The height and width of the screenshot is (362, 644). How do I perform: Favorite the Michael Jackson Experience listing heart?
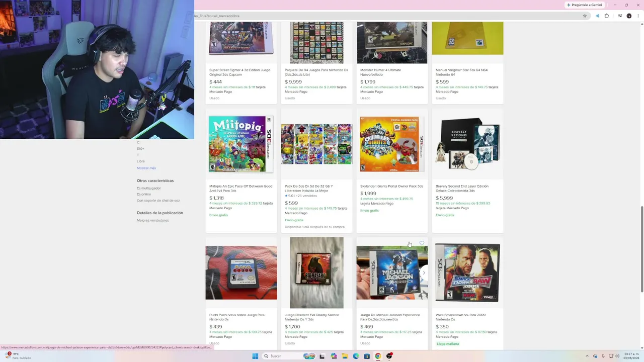[x=422, y=243]
